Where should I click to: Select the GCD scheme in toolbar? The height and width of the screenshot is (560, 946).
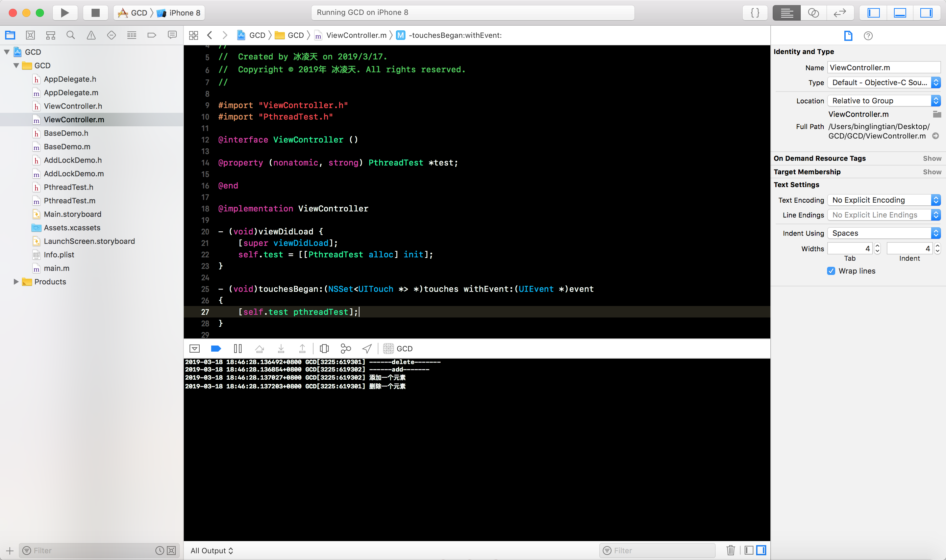coord(132,13)
